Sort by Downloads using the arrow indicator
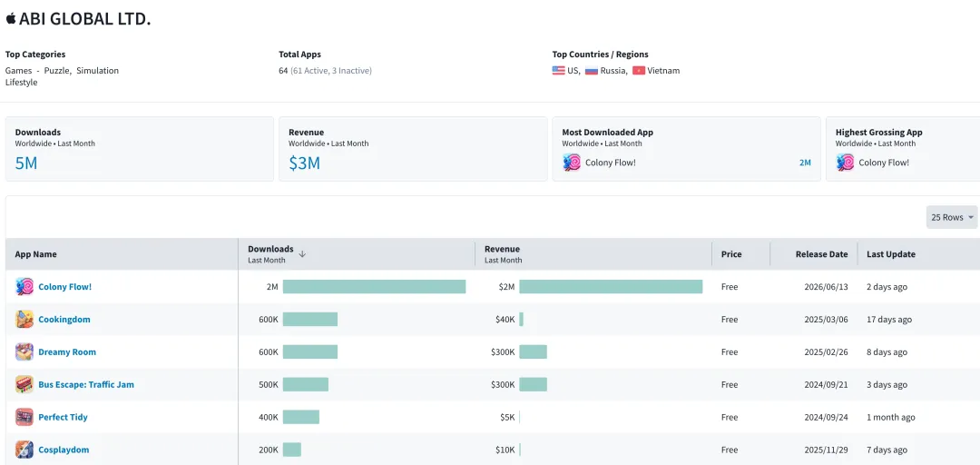 tap(302, 254)
